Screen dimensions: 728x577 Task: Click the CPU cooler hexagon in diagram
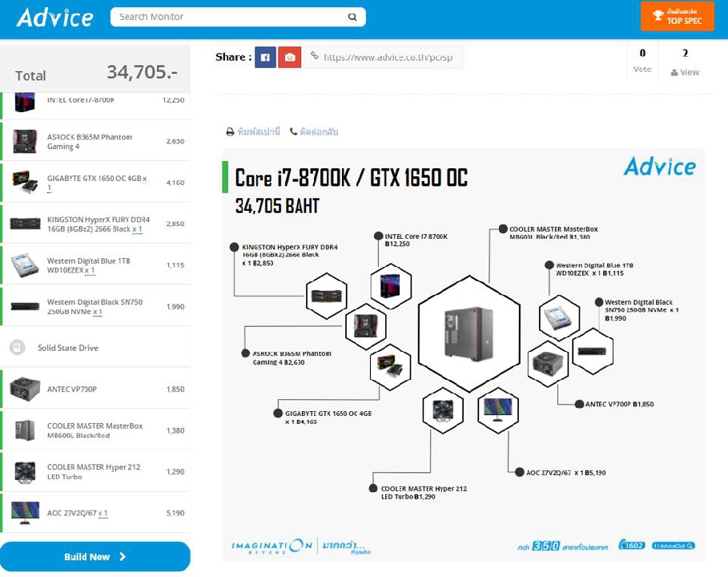click(443, 410)
